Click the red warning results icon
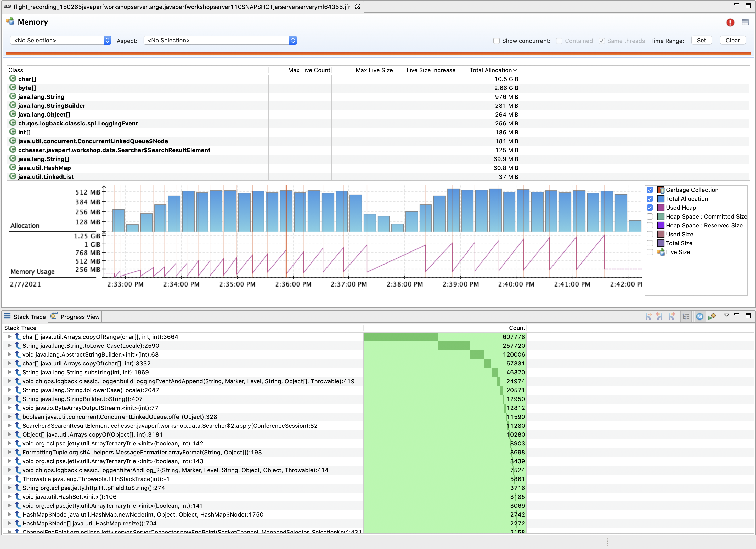The height and width of the screenshot is (549, 756). [x=730, y=22]
